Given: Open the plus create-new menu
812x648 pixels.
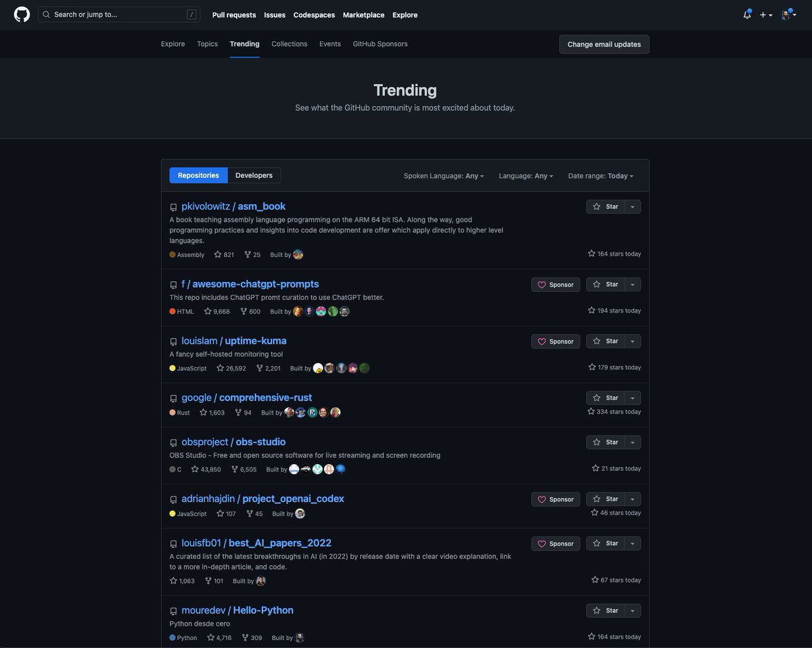Looking at the screenshot, I should coord(766,15).
